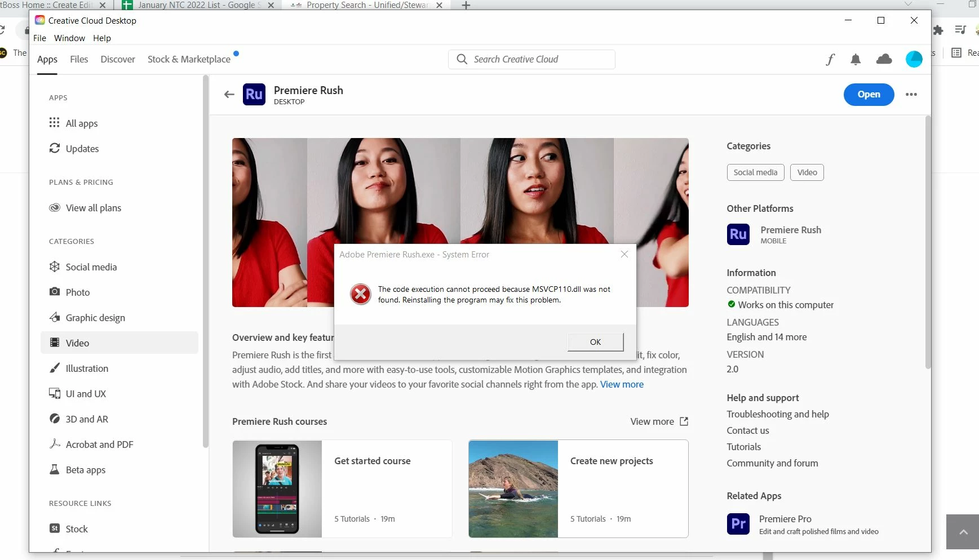Screen dimensions: 979x560
Task: Select the View all plans icon
Action: [x=54, y=207]
